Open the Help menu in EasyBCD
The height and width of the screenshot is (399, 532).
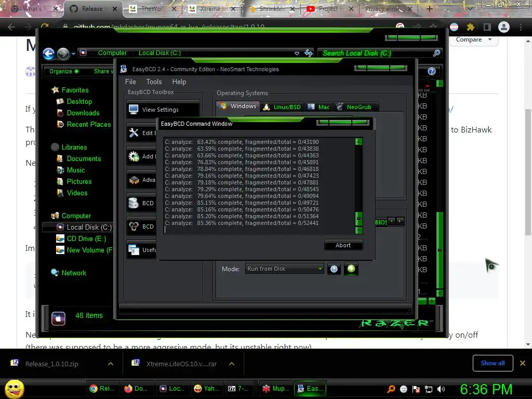(x=179, y=82)
